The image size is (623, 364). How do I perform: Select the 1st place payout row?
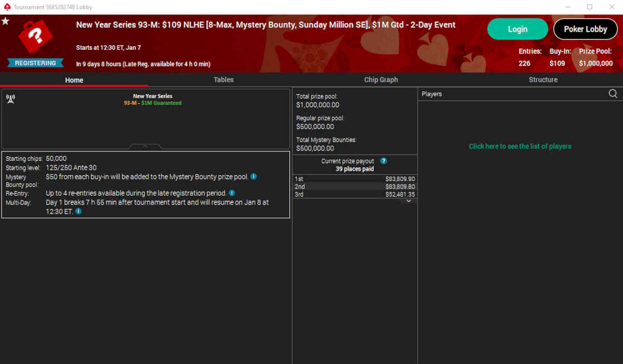[x=355, y=179]
